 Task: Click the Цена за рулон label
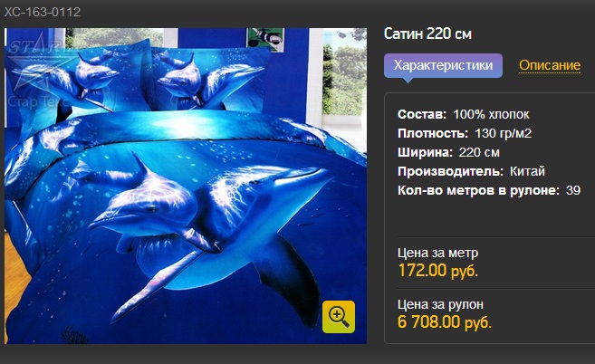[440, 304]
